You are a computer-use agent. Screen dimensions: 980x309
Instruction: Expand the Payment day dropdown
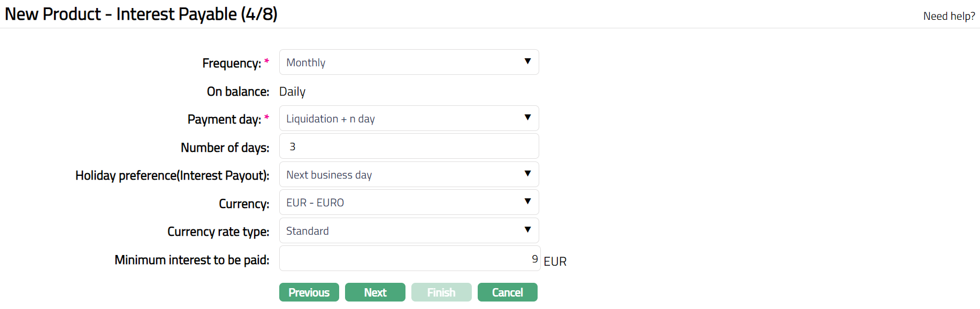[409, 119]
